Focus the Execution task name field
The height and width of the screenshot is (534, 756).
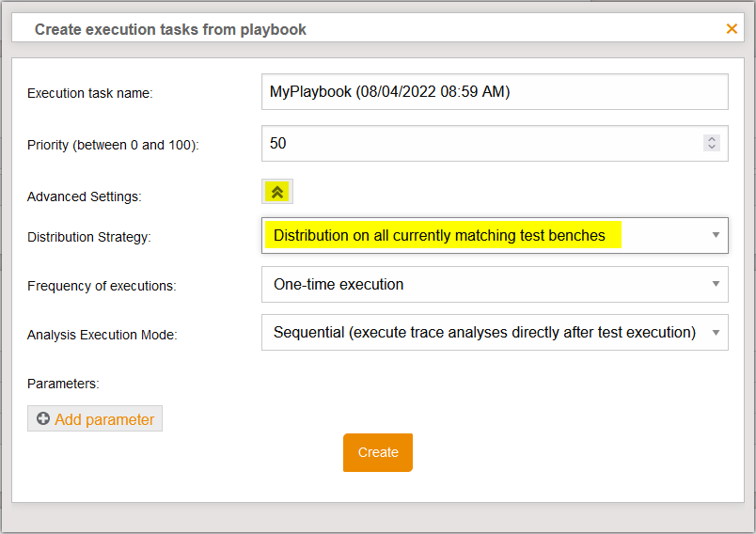(495, 92)
